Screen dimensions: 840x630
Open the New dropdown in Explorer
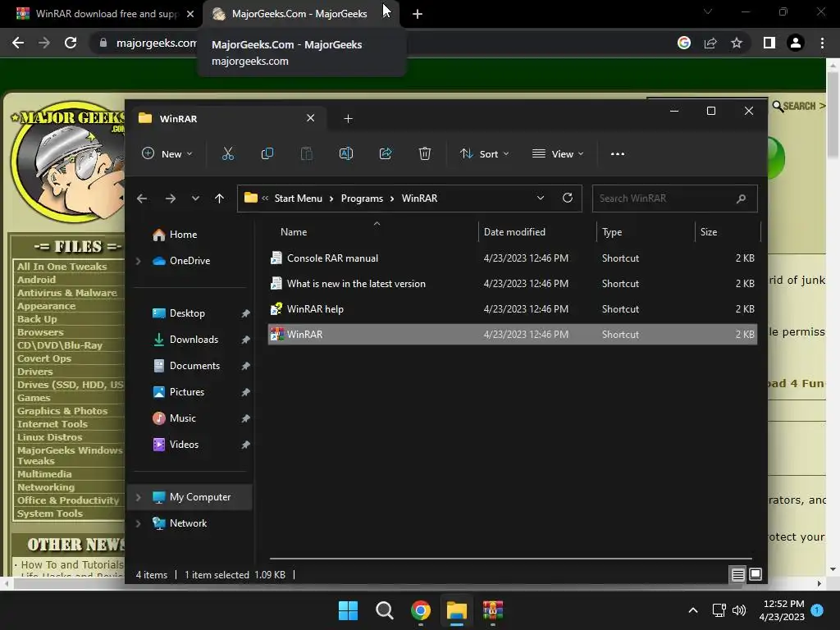[x=167, y=153]
